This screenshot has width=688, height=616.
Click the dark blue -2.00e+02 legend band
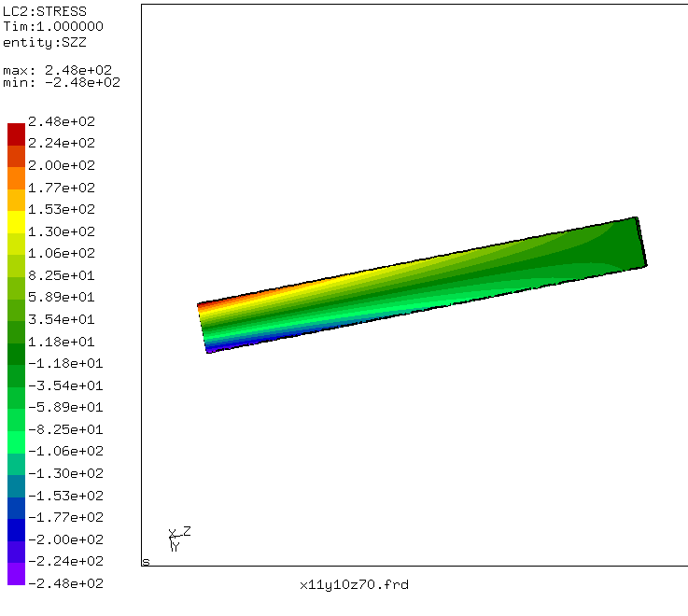click(16, 530)
